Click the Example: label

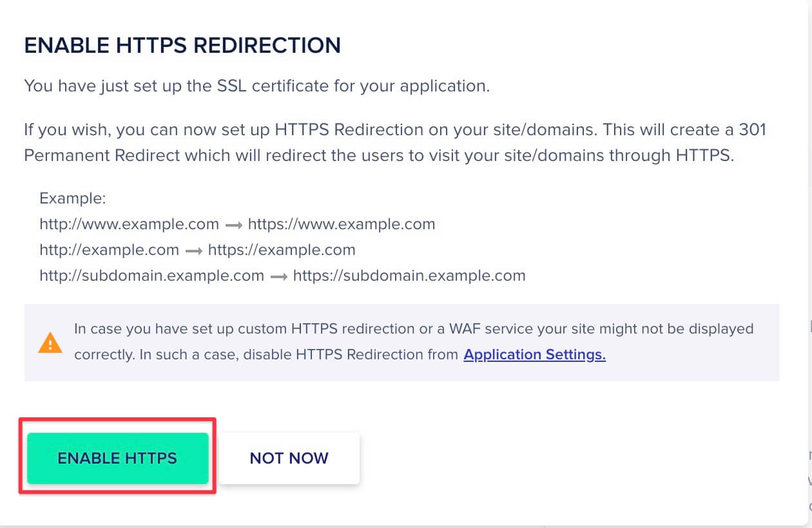tap(73, 198)
